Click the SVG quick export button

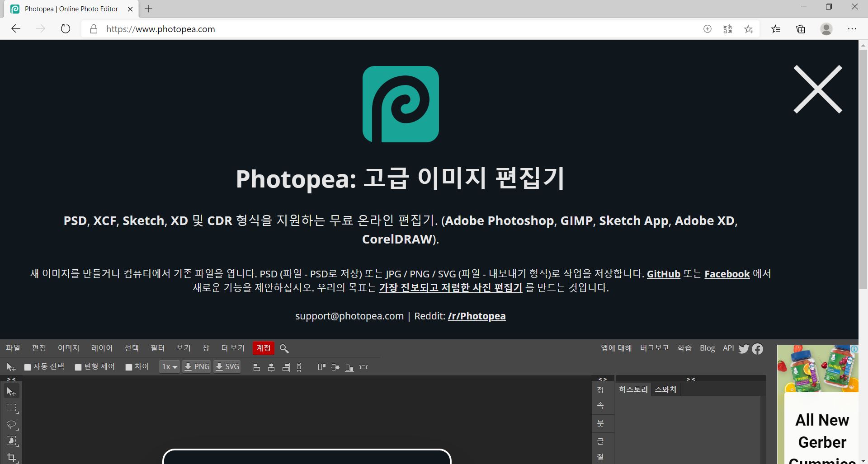coord(227,367)
